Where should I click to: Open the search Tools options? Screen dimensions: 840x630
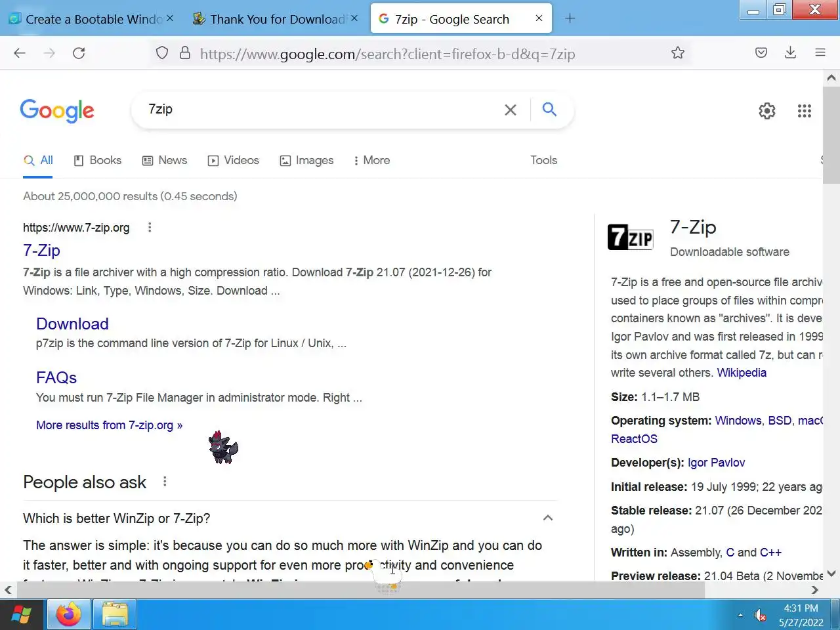[543, 160]
